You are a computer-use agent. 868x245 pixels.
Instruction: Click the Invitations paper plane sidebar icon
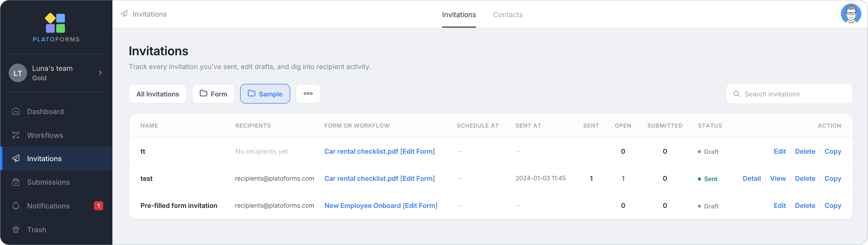coord(16,158)
